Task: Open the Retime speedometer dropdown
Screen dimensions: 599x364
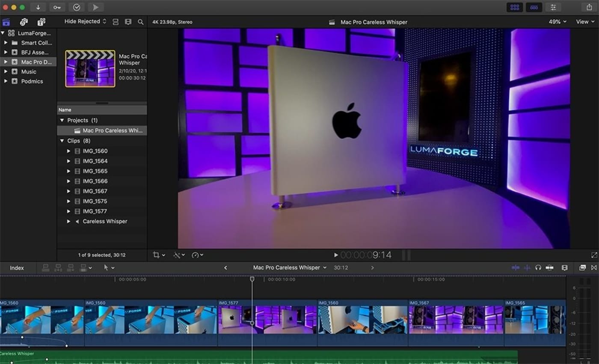Action: (197, 255)
